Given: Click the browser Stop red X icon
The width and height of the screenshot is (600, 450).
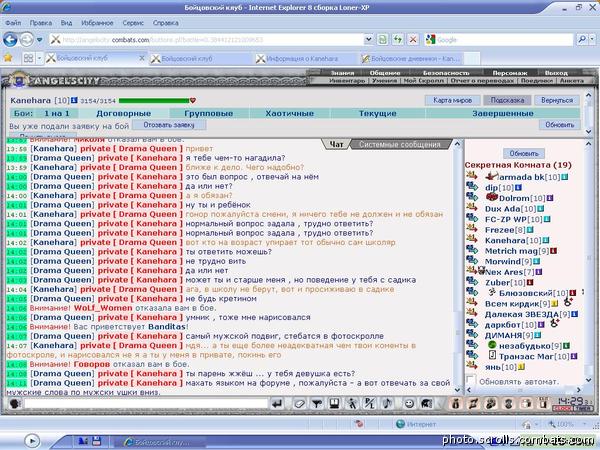Looking at the screenshot, I should pos(413,39).
